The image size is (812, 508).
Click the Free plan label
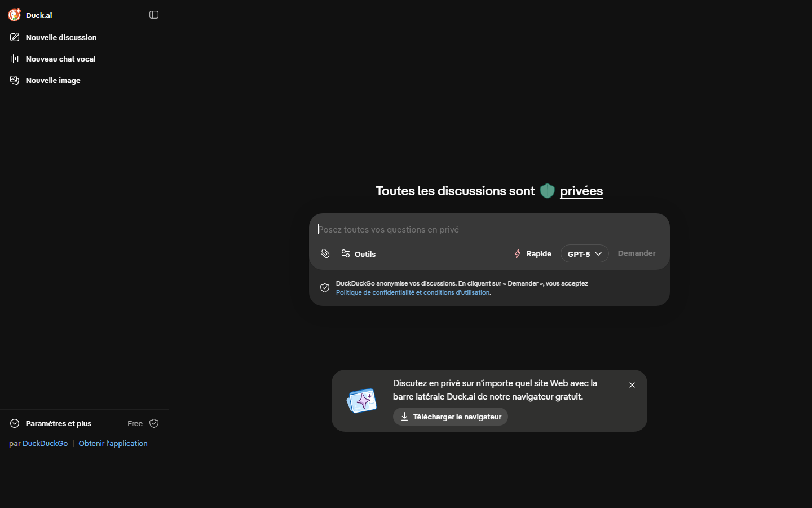pyautogui.click(x=135, y=423)
